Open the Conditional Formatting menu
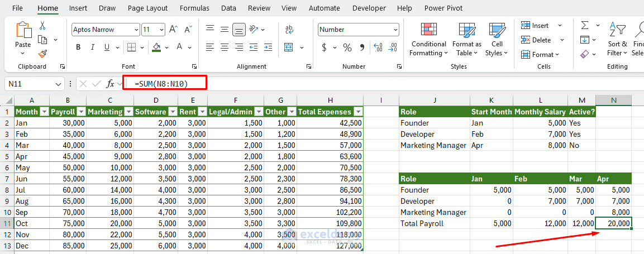Image resolution: width=644 pixels, height=254 pixels. (x=428, y=40)
